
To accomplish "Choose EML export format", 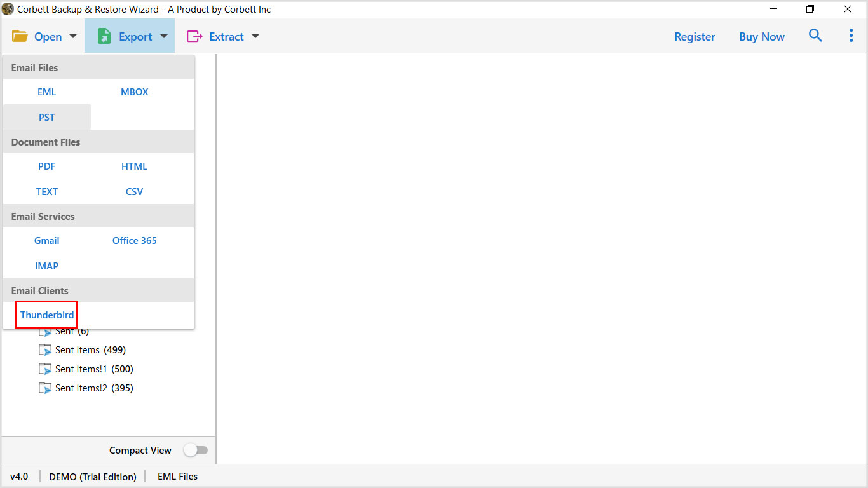I will [47, 92].
